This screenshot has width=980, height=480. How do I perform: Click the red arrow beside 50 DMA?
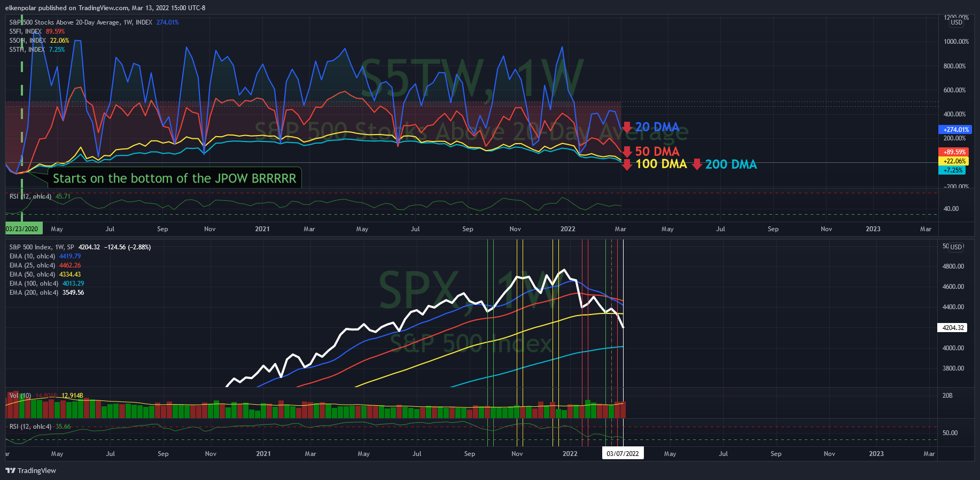click(x=627, y=152)
